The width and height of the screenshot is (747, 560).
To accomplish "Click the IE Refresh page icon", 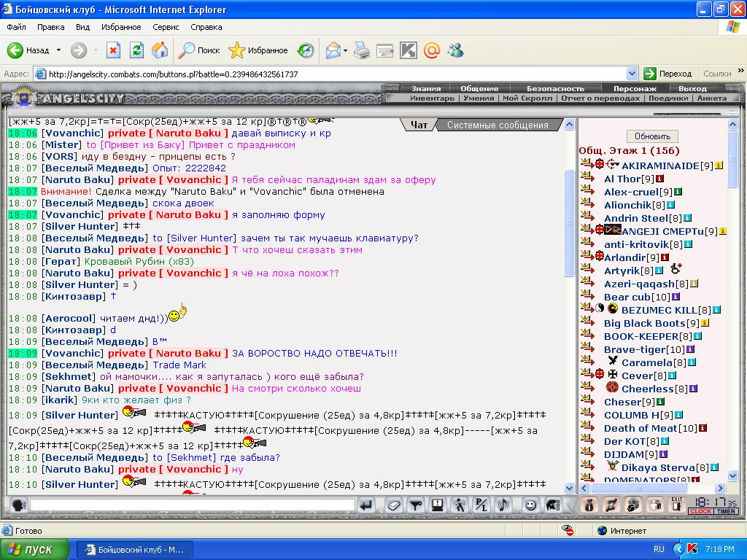I will click(x=136, y=50).
